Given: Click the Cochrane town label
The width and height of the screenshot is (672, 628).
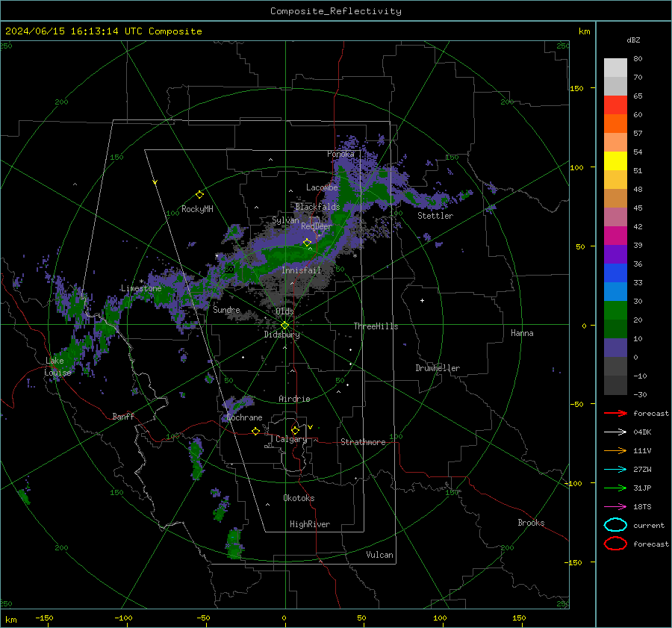Looking at the screenshot, I should pyautogui.click(x=244, y=417).
